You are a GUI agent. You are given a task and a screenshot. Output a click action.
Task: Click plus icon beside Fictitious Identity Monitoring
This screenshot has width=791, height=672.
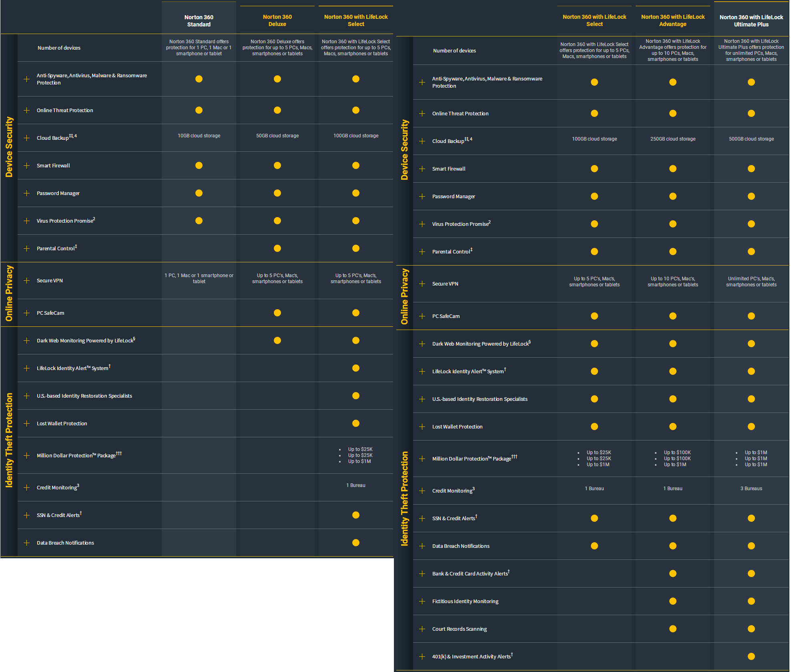point(422,601)
